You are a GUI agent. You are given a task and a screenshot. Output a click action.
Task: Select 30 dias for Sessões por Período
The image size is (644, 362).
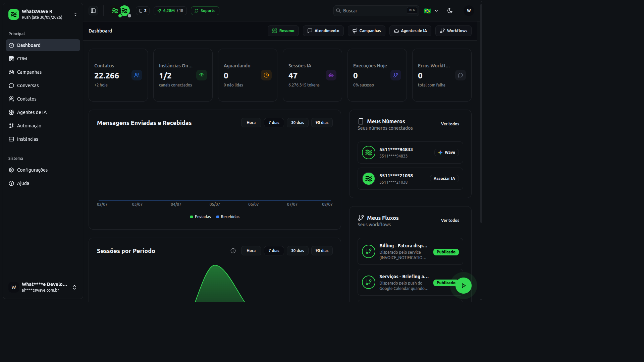(x=298, y=251)
